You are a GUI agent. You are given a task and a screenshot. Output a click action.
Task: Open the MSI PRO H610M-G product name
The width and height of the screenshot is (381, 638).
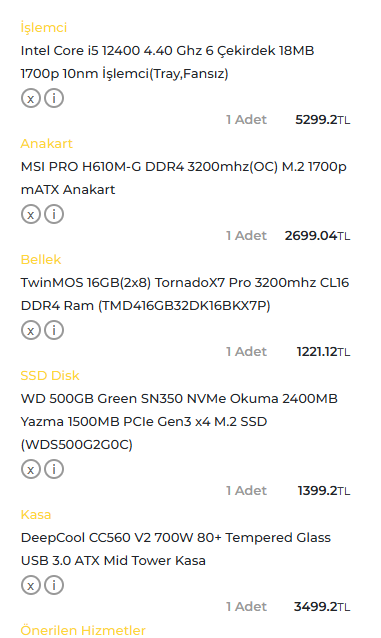[x=184, y=178]
